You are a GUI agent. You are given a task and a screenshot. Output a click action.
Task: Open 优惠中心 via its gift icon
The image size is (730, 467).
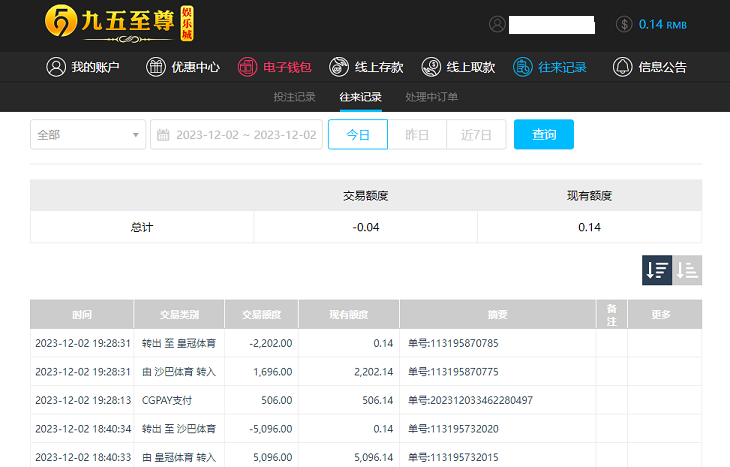tap(156, 67)
